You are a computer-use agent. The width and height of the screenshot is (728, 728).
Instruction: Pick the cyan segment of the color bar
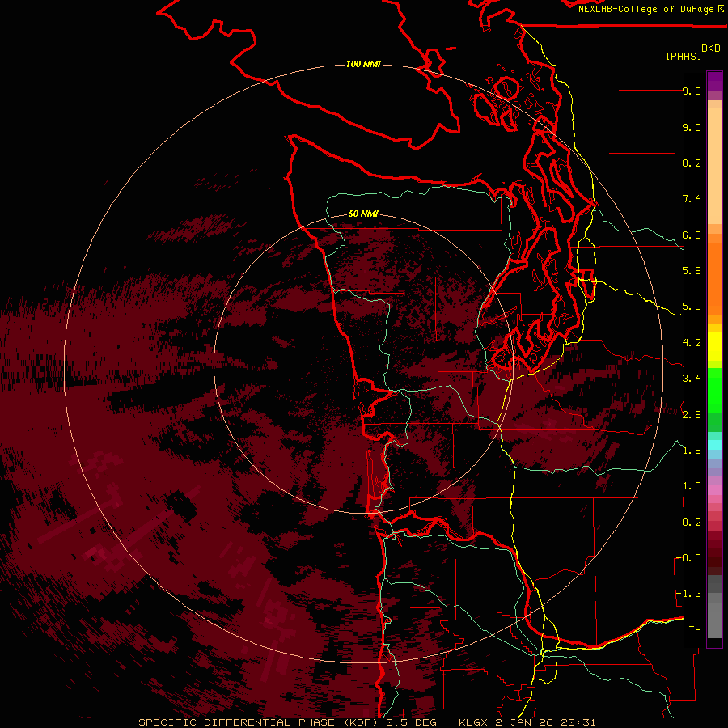[714, 445]
